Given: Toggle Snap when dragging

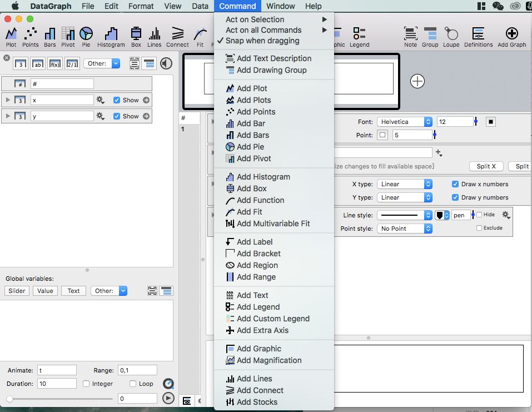Looking at the screenshot, I should [262, 41].
